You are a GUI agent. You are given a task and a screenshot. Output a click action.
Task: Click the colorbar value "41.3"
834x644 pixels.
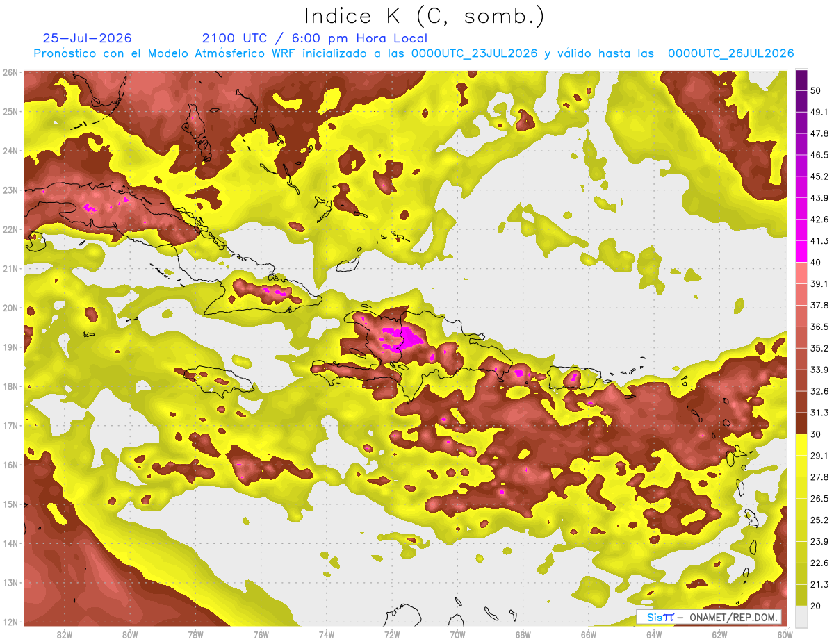[819, 241]
